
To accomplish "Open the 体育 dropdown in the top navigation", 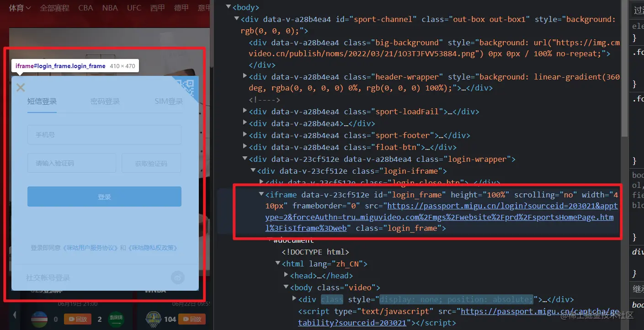I will 20,8.
